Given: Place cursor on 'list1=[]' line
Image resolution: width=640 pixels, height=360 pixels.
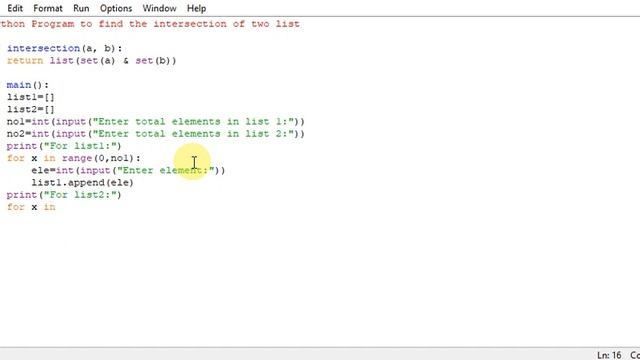Looking at the screenshot, I should click(x=31, y=98).
